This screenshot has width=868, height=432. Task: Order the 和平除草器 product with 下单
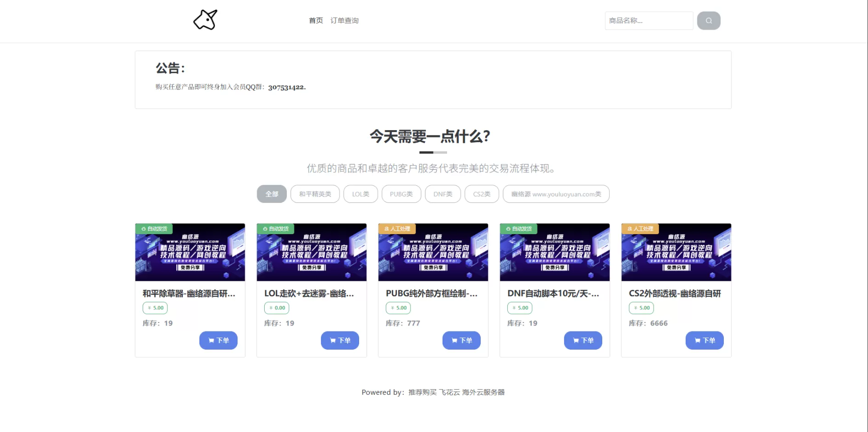pos(218,340)
